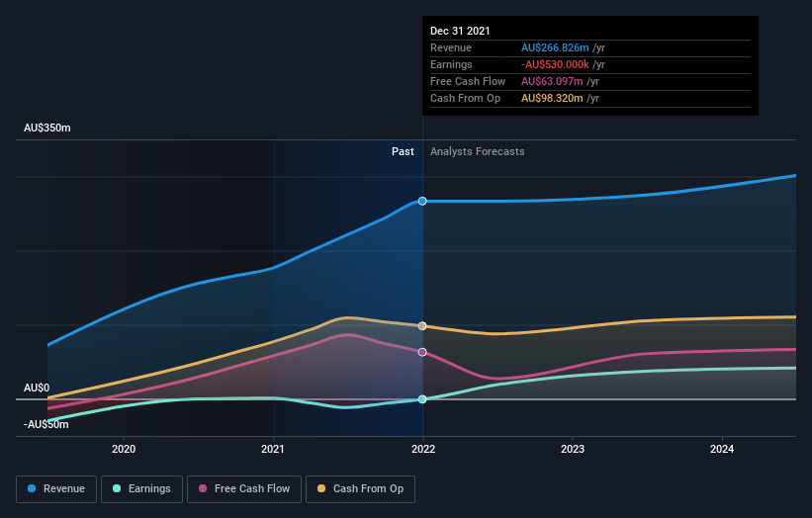Click the Revenue row label in tooltip
Viewport: 812px width, 518px height.
tap(451, 47)
